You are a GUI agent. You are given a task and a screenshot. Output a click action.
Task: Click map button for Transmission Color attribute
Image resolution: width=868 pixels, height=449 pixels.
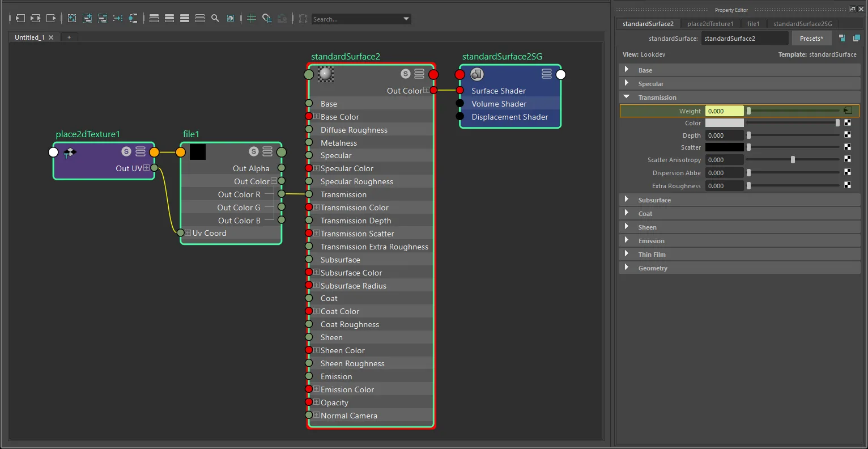[x=848, y=122]
